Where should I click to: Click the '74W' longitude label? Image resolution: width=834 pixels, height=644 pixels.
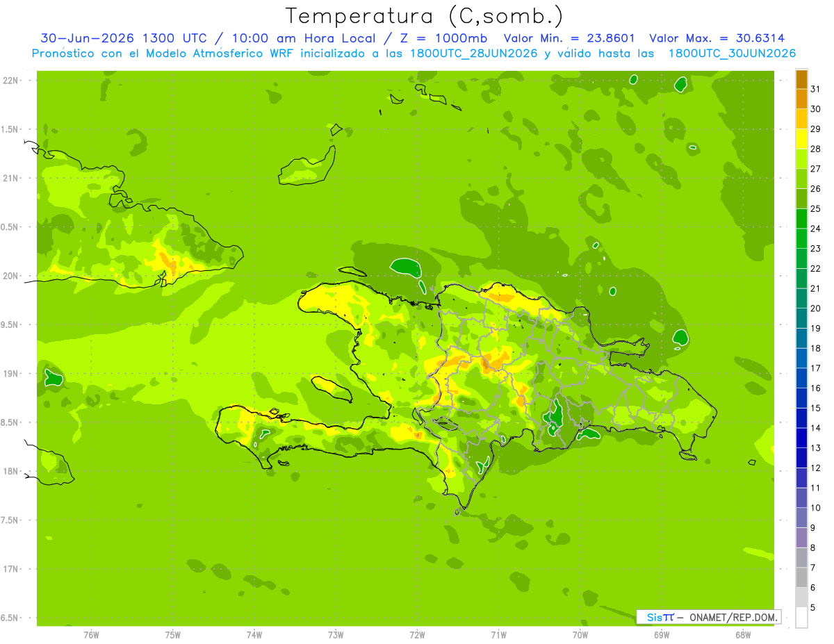[254, 634]
